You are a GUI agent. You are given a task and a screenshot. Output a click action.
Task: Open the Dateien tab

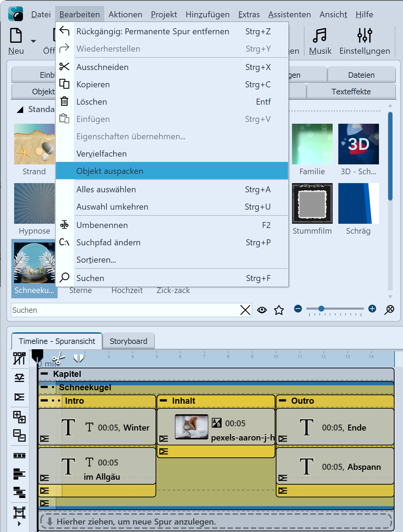pyautogui.click(x=361, y=75)
